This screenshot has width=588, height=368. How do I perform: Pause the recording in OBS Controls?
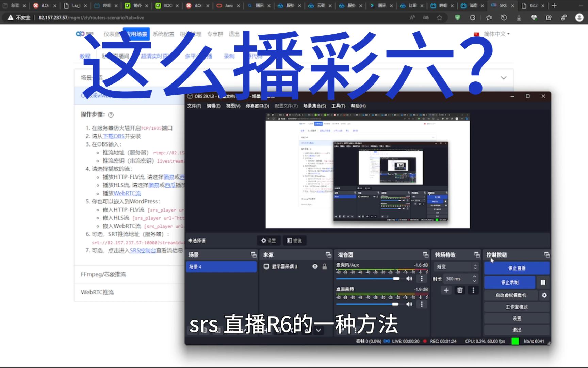pos(543,282)
